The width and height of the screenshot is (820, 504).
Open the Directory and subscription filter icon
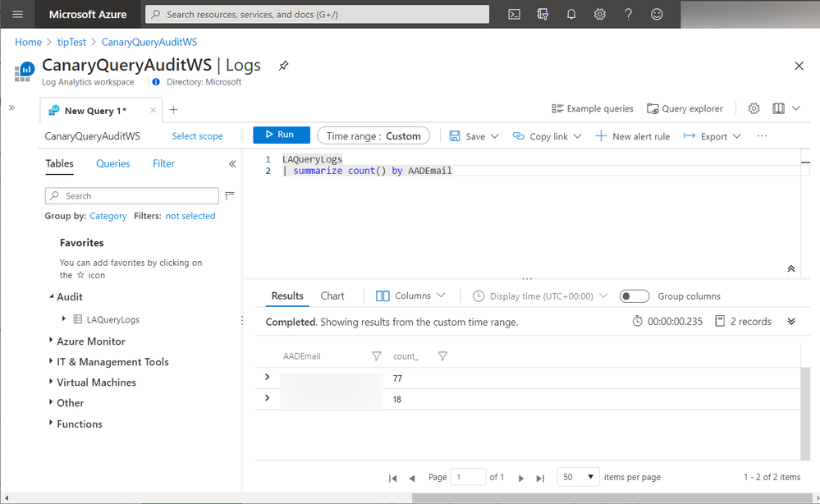[543, 14]
